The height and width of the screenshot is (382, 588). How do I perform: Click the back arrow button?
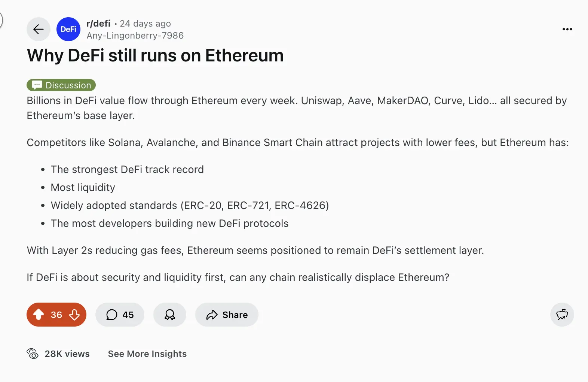click(x=39, y=29)
